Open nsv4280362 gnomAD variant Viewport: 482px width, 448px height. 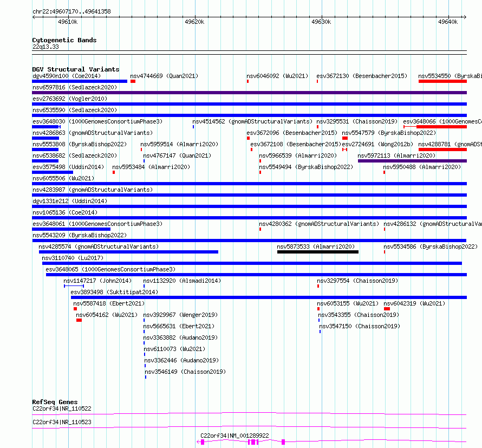pyautogui.click(x=319, y=224)
